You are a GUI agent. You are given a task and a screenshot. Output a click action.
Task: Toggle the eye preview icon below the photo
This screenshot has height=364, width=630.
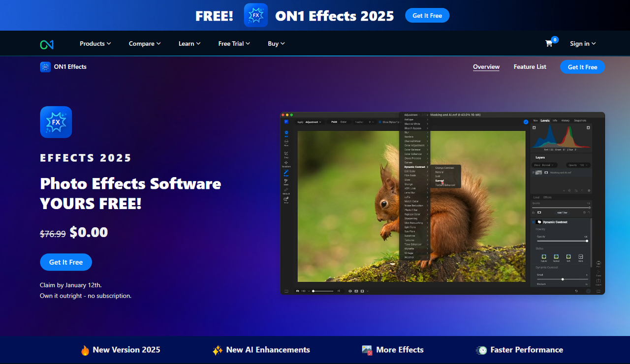[350, 291]
